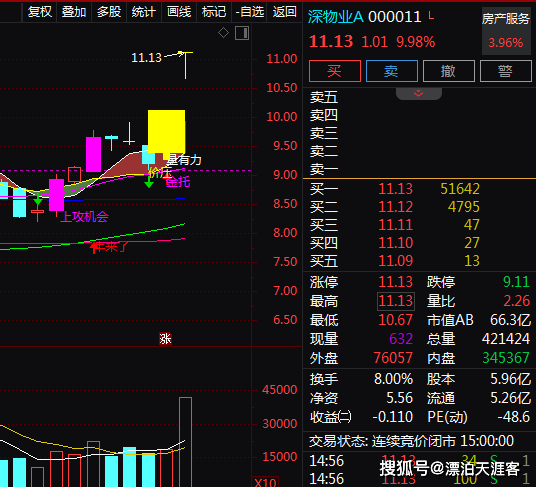Click the 金托 signal label

178,181
